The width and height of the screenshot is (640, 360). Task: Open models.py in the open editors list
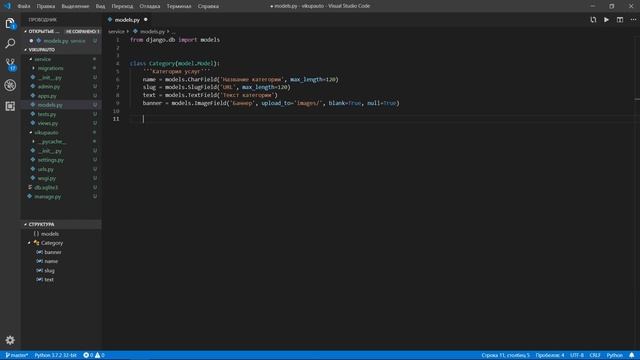[61, 41]
